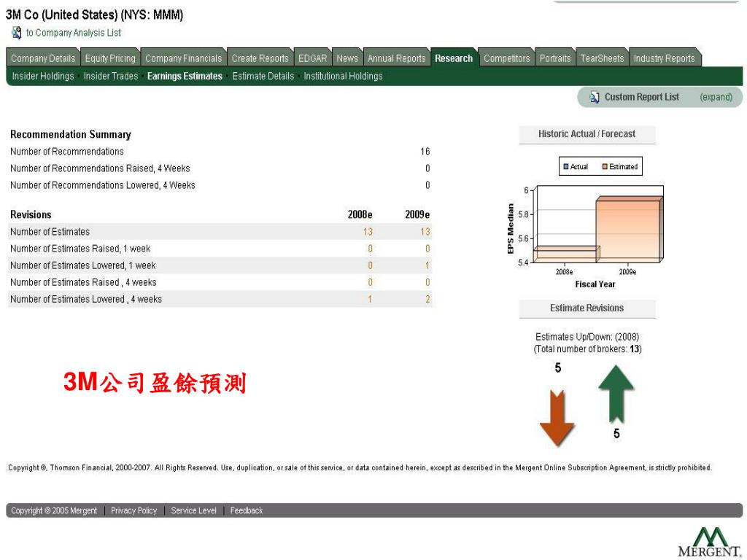Click the Estimated legend color swatch
The height and width of the screenshot is (560, 747).
click(x=605, y=167)
